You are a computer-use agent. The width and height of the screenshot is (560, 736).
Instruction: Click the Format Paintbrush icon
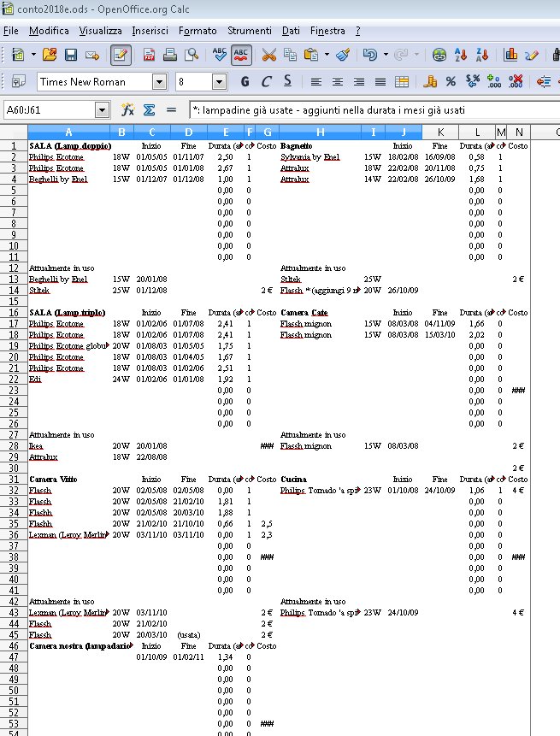(343, 55)
